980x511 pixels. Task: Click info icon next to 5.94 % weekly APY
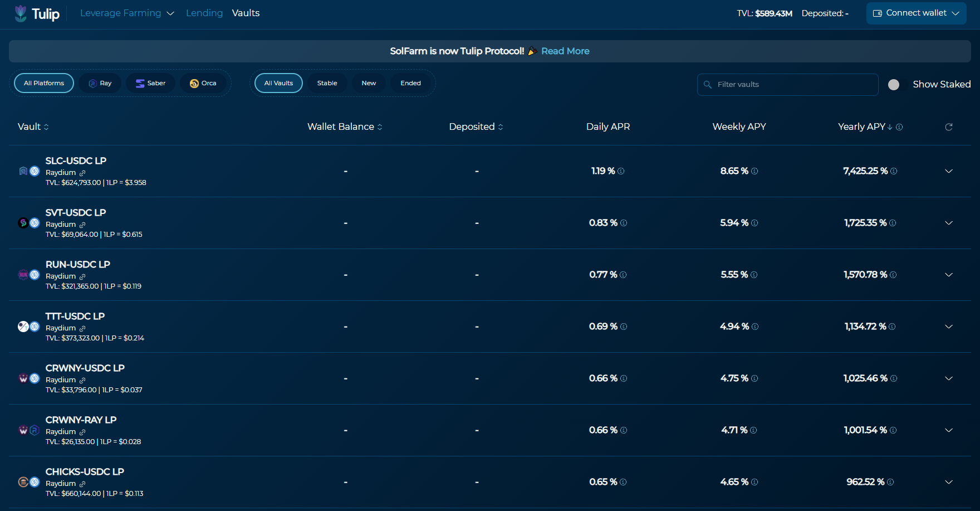pyautogui.click(x=754, y=223)
